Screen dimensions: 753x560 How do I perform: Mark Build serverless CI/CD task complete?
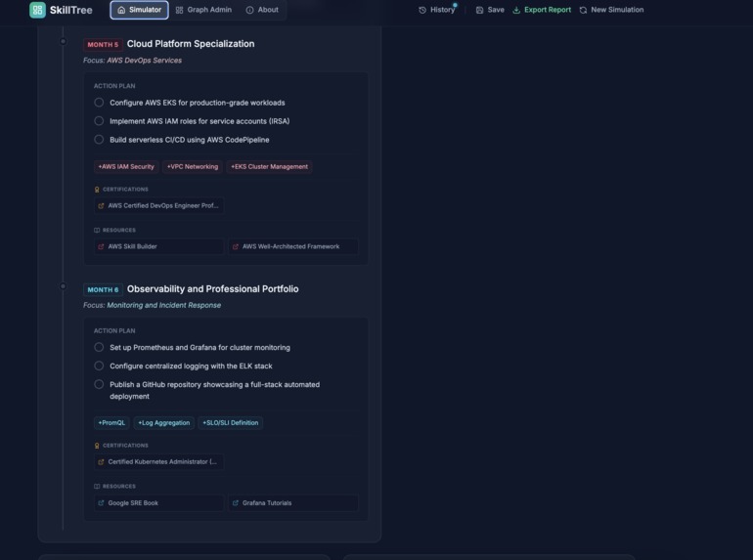(x=99, y=140)
